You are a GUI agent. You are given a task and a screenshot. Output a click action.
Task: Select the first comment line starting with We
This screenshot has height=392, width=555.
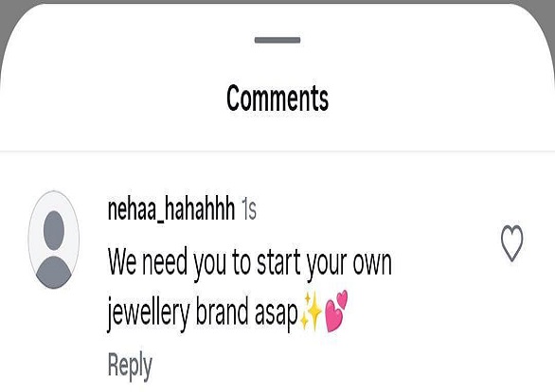point(249,263)
